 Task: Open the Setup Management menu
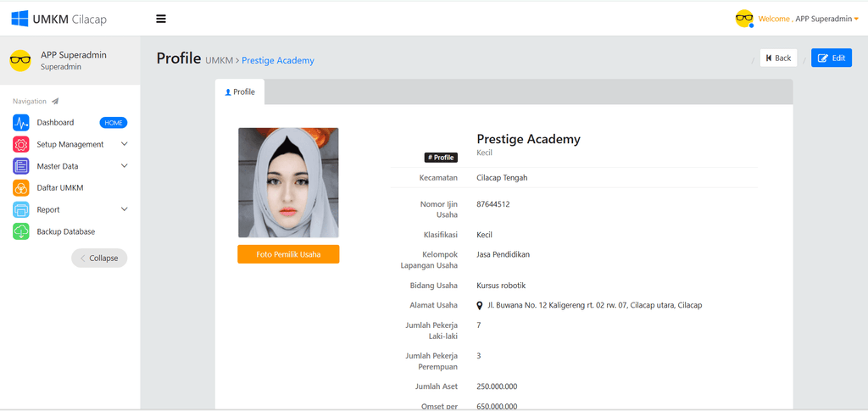point(70,144)
